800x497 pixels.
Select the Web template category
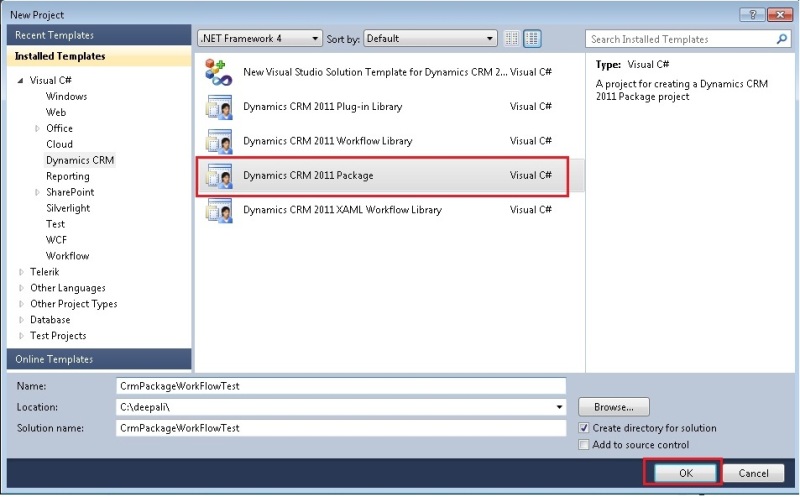point(56,112)
